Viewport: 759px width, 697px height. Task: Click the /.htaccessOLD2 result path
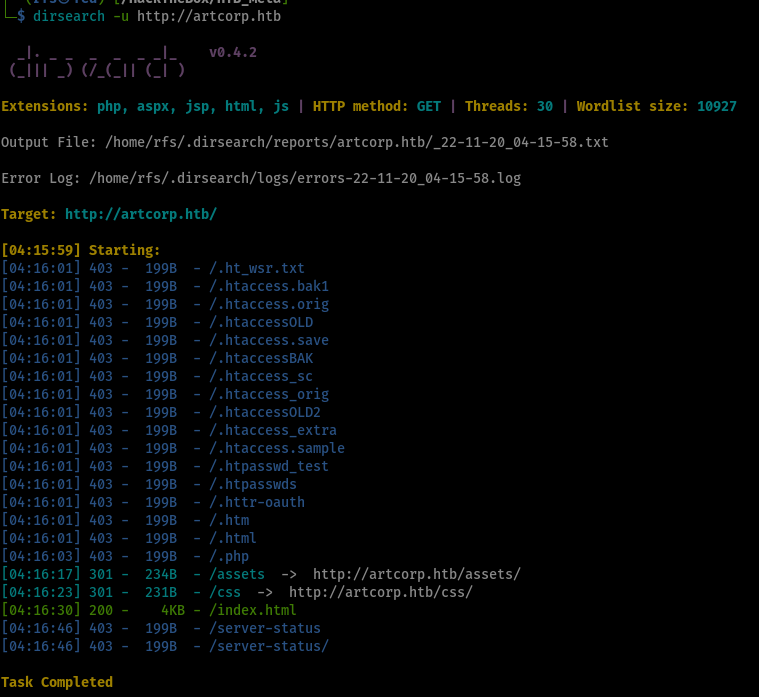tap(265, 412)
